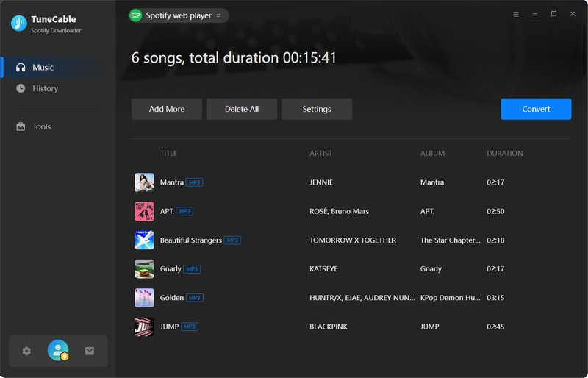Click album KPop Demon Hu...
Image resolution: width=588 pixels, height=378 pixels.
click(x=450, y=298)
